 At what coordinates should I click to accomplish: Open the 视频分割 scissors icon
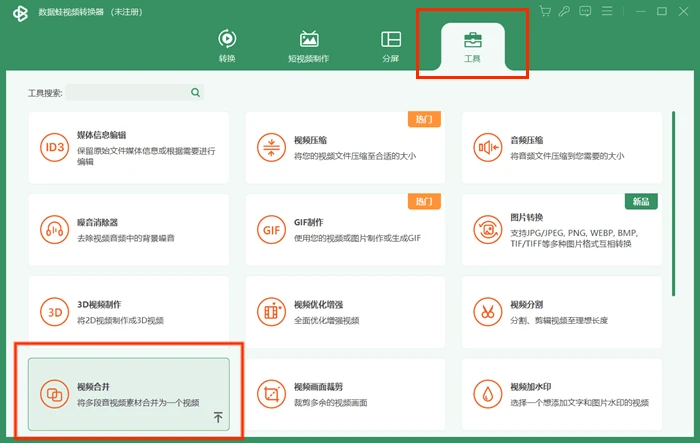tap(488, 312)
